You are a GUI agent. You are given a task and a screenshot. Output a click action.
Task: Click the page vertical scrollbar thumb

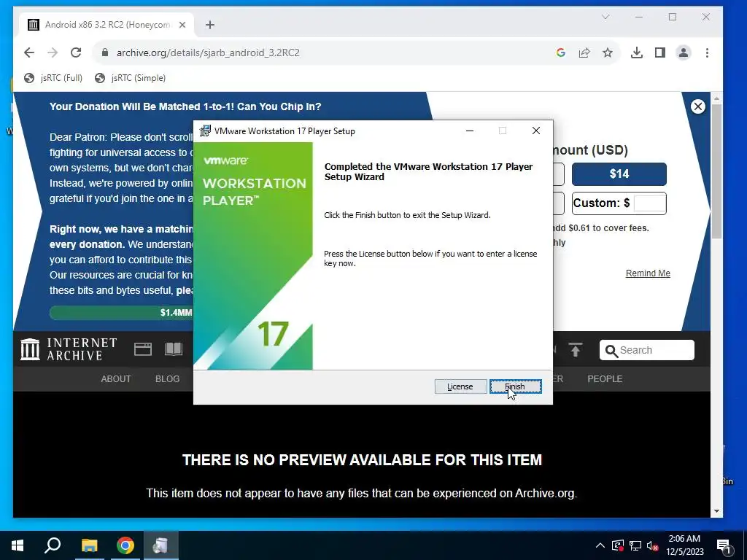click(716, 171)
